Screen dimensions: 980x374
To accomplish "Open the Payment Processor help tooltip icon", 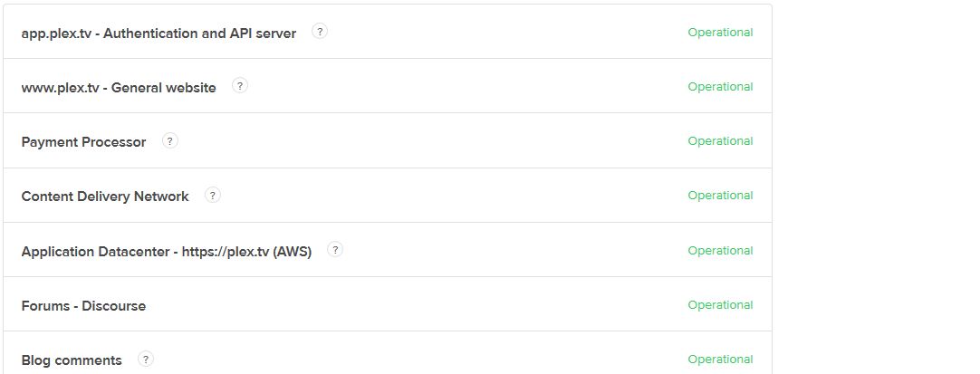I will click(170, 140).
